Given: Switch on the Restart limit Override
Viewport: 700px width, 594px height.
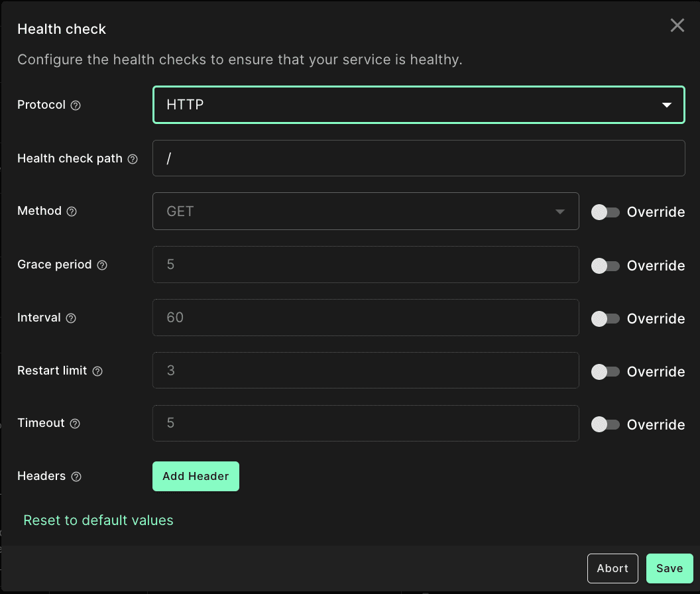Looking at the screenshot, I should coord(605,371).
